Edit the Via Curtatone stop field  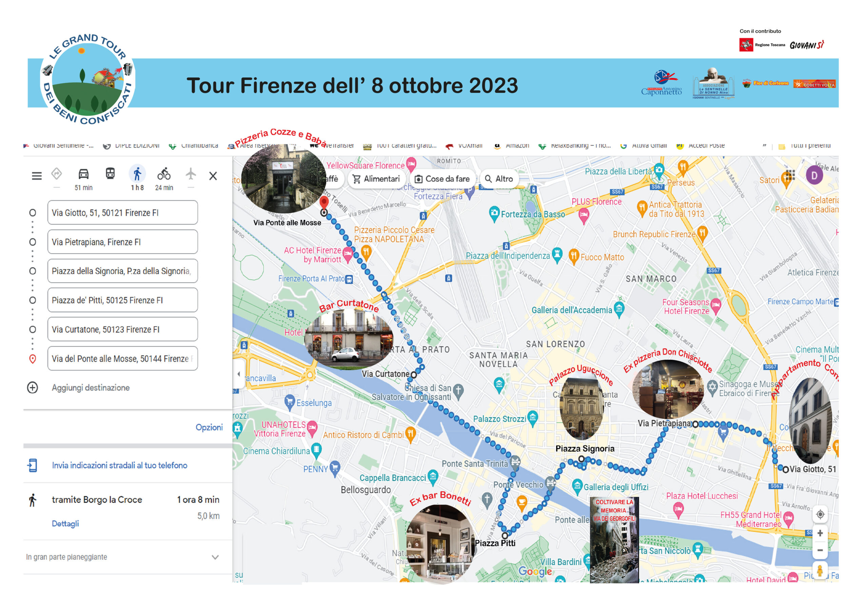point(122,329)
